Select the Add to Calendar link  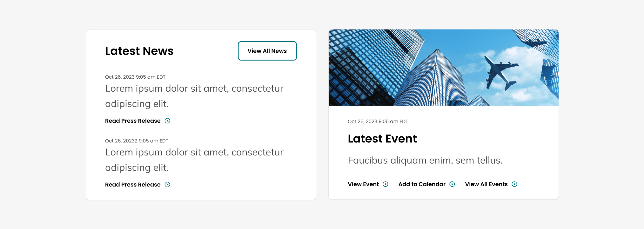(422, 184)
